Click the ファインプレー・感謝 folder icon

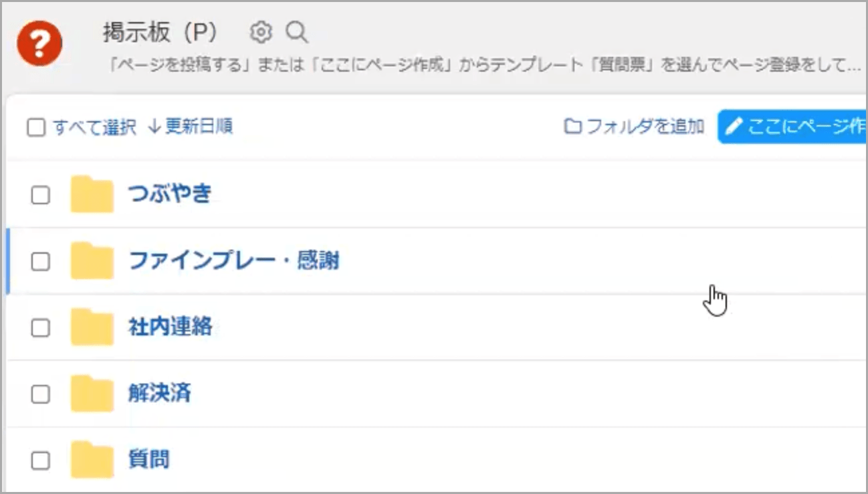pos(92,260)
